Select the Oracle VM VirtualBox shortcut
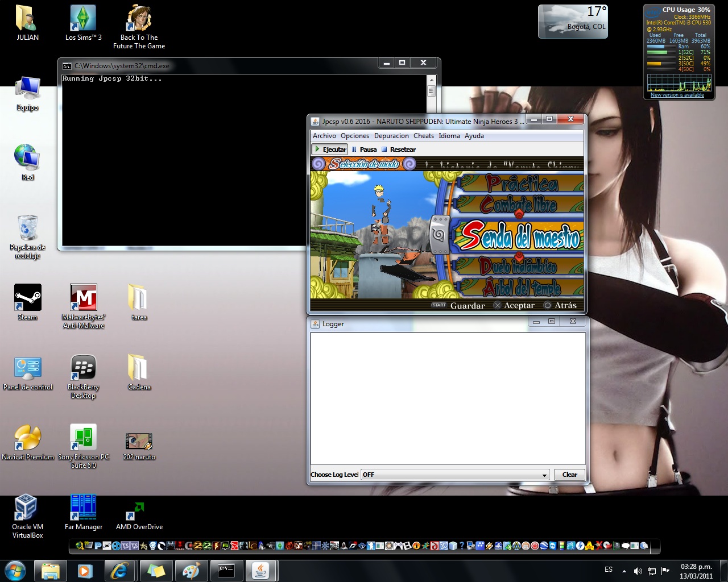 tap(27, 516)
